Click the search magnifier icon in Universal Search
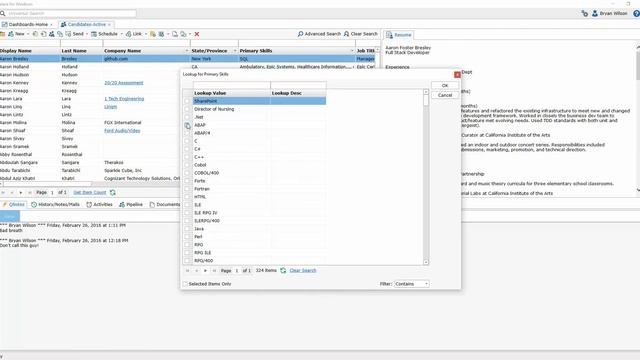Screen dimensions: 640x360 point(3,13)
